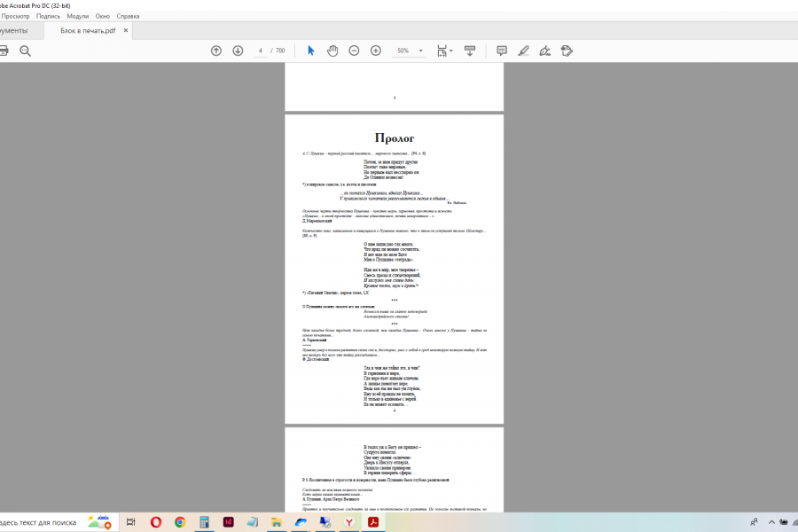Open File Explorer from taskbar

[277, 522]
